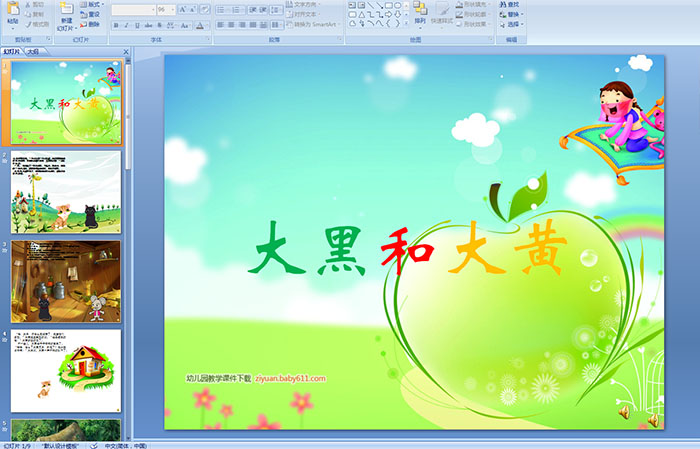Select the slide 3 barn thumbnail
The image size is (700, 449).
[x=66, y=267]
